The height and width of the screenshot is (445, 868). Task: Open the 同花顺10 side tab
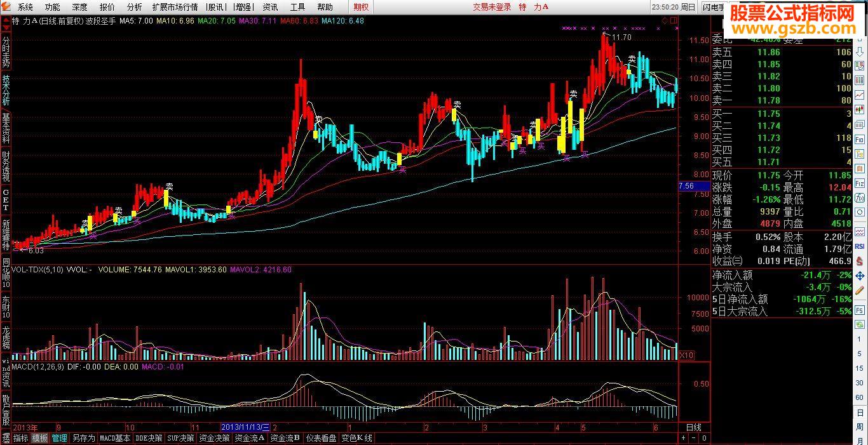(6, 272)
